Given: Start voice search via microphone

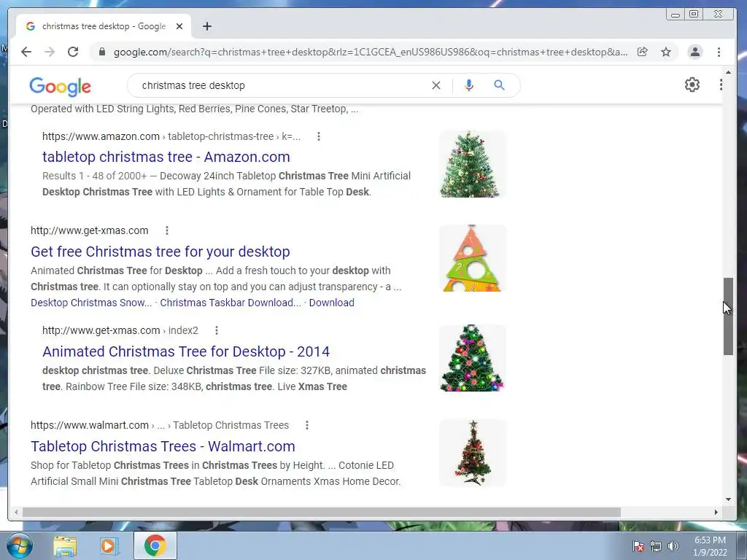Looking at the screenshot, I should pos(469,85).
